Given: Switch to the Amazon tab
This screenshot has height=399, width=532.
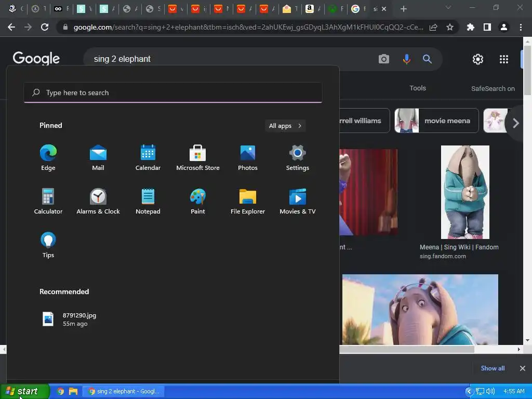Looking at the screenshot, I should click(x=313, y=9).
